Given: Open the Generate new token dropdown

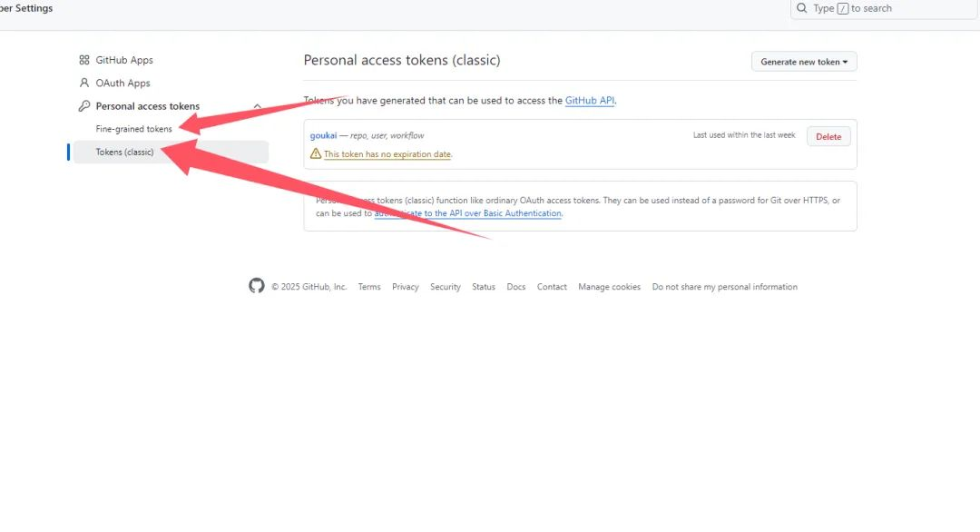Looking at the screenshot, I should (x=804, y=62).
